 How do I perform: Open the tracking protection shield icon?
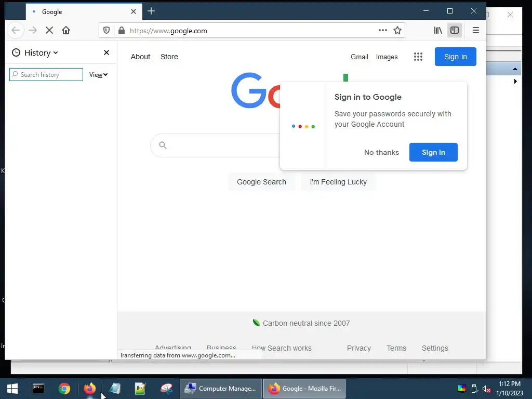tap(107, 31)
